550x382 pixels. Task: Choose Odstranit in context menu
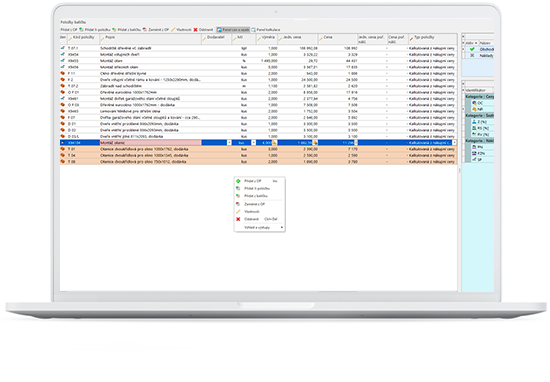[259, 219]
